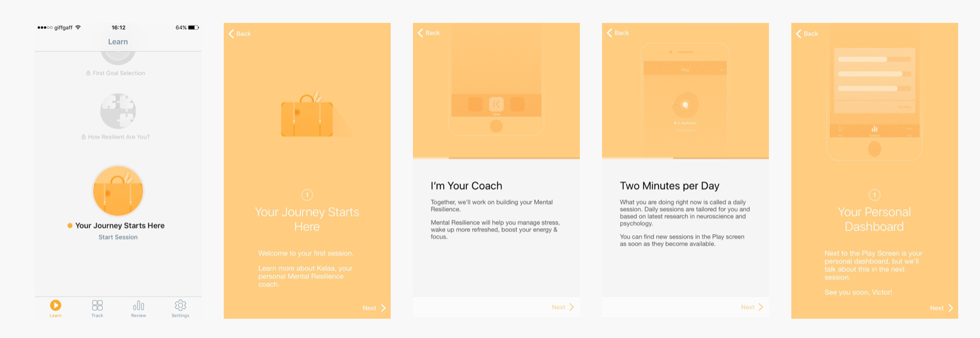The image size is (980, 338).
Task: Click the Learn title in navigation bar
Action: 118,42
